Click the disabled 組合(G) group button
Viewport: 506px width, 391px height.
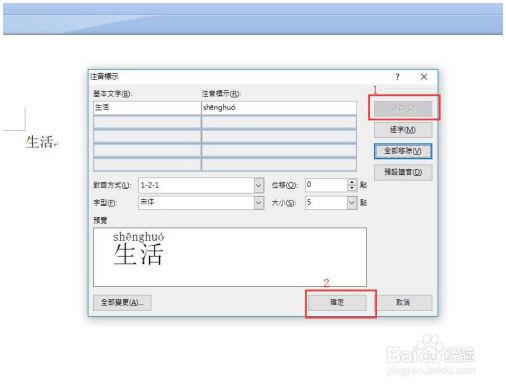[403, 108]
